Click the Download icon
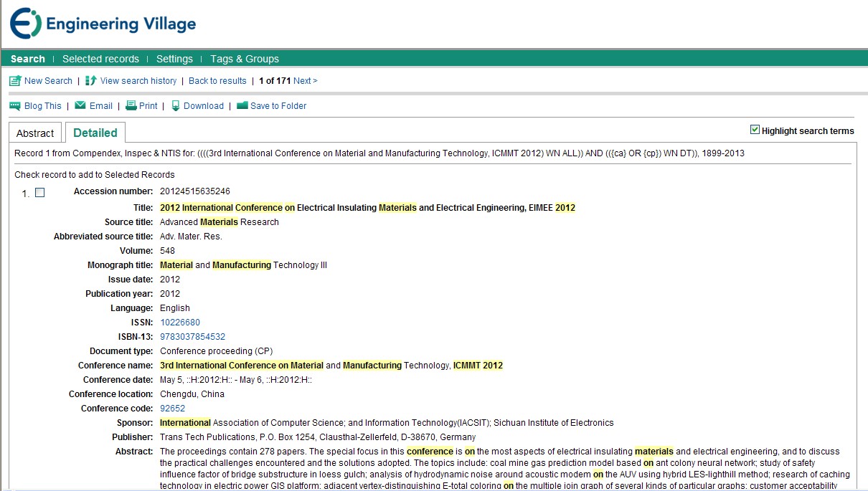868x491 pixels. tap(176, 105)
